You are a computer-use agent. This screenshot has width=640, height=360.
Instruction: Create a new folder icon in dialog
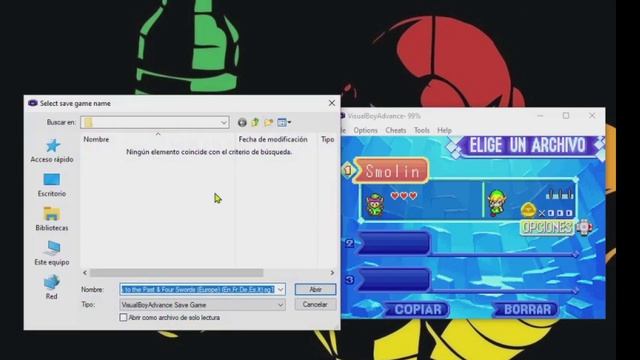coord(269,122)
